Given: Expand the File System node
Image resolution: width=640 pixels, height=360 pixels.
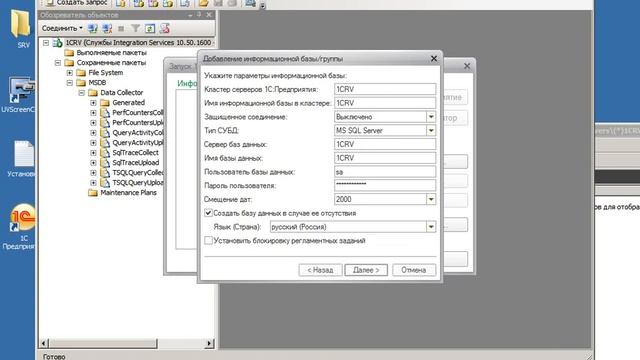Looking at the screenshot, I should (x=70, y=73).
